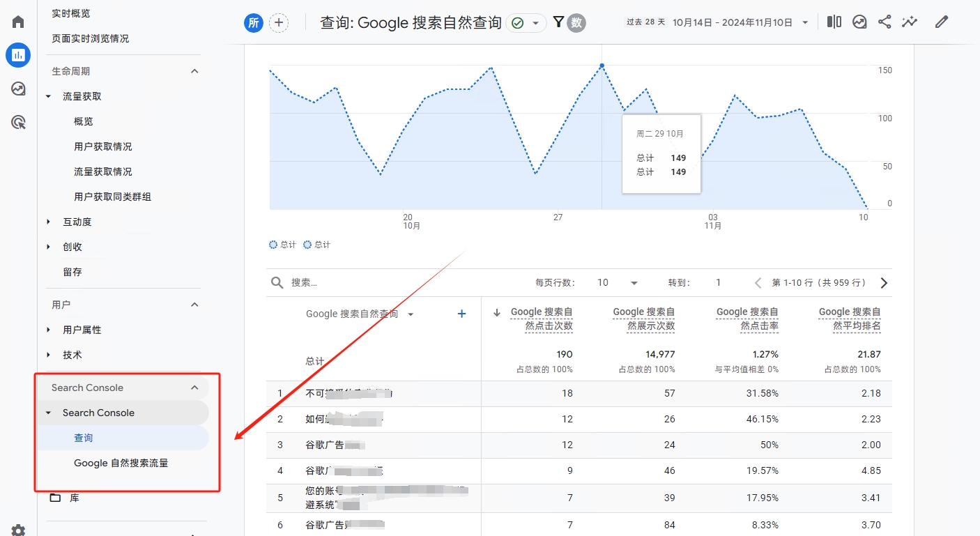Click the 4.85 position cell in row 4
This screenshot has width=980, height=536.
tap(871, 470)
